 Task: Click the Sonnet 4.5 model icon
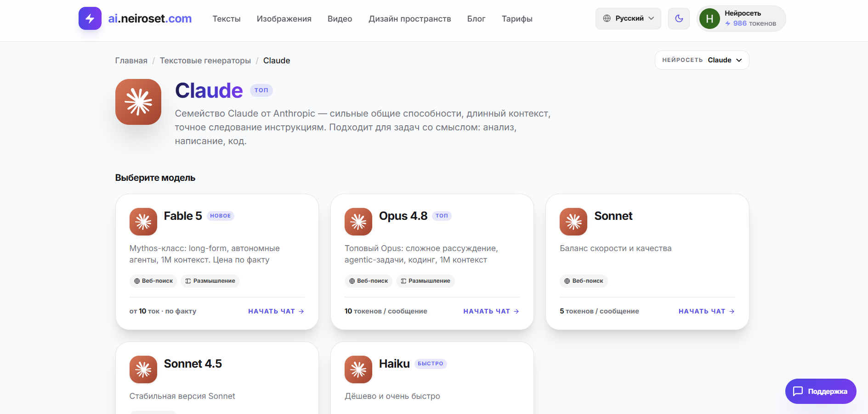(143, 369)
